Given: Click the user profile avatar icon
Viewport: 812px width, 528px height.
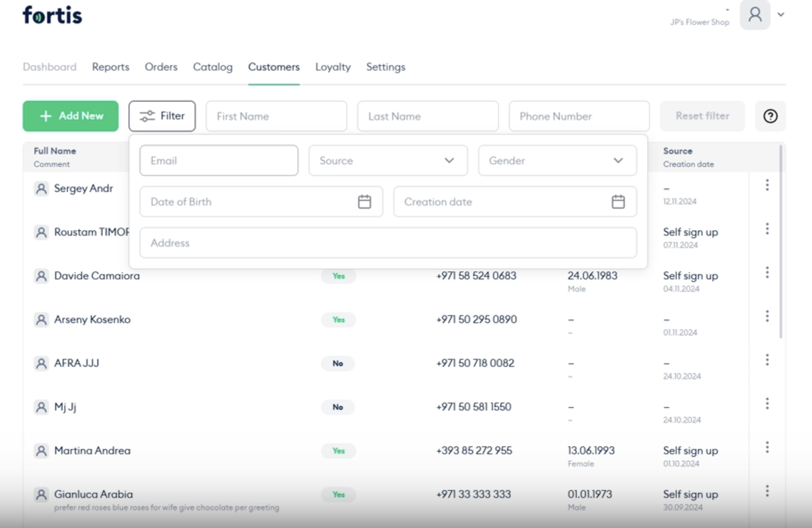Looking at the screenshot, I should point(755,15).
